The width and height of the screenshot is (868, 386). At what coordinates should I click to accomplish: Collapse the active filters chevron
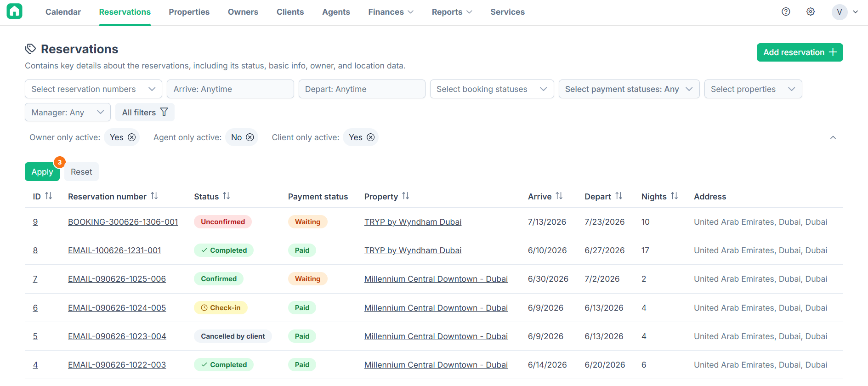pos(833,137)
